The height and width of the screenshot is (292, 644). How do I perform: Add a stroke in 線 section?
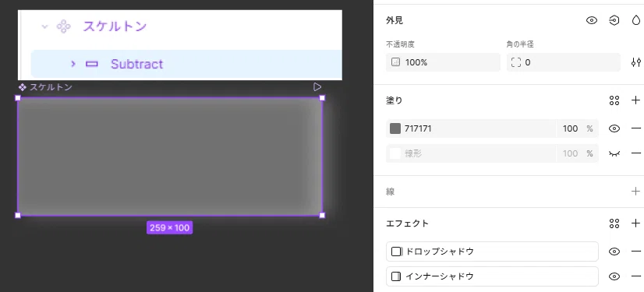(635, 191)
